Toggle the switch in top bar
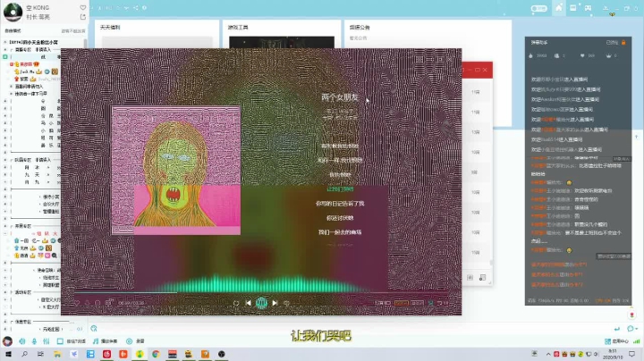This screenshot has height=361, width=644. click(538, 8)
